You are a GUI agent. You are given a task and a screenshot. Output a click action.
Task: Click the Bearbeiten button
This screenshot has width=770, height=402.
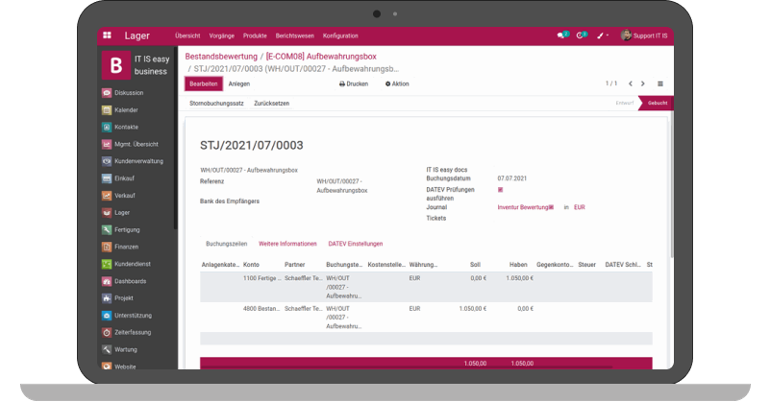(203, 84)
